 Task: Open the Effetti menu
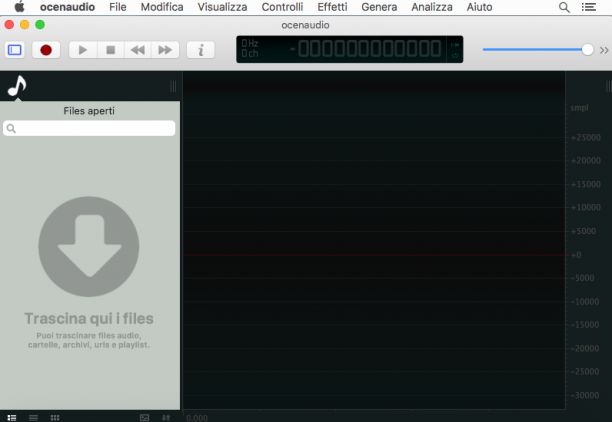[332, 7]
